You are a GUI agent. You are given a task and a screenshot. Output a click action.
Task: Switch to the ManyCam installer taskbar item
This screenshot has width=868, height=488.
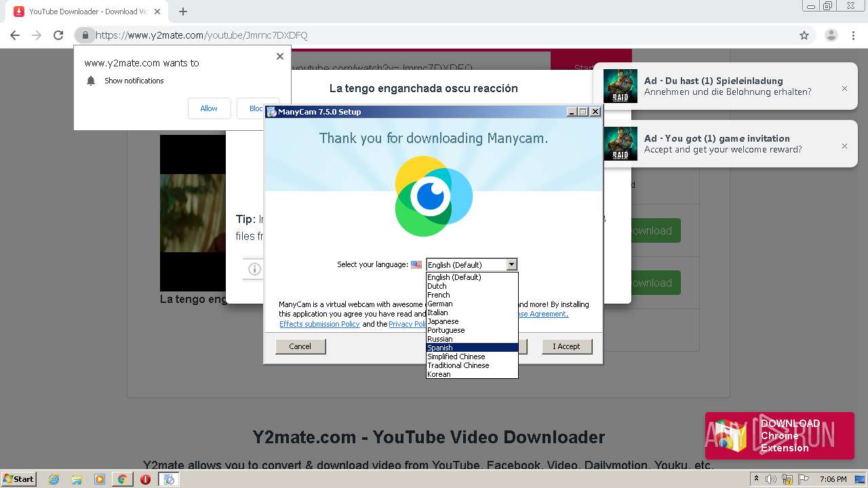168,479
